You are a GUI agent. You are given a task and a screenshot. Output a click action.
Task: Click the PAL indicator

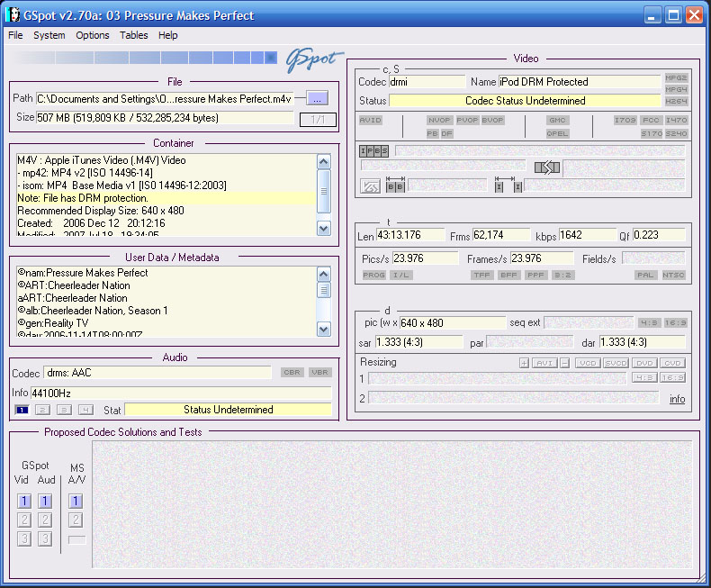(645, 276)
